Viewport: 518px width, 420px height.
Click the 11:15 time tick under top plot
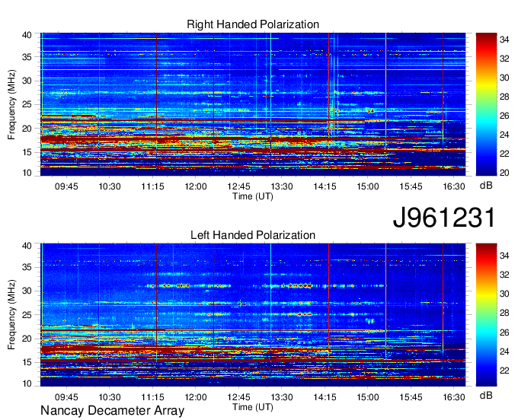click(x=152, y=186)
